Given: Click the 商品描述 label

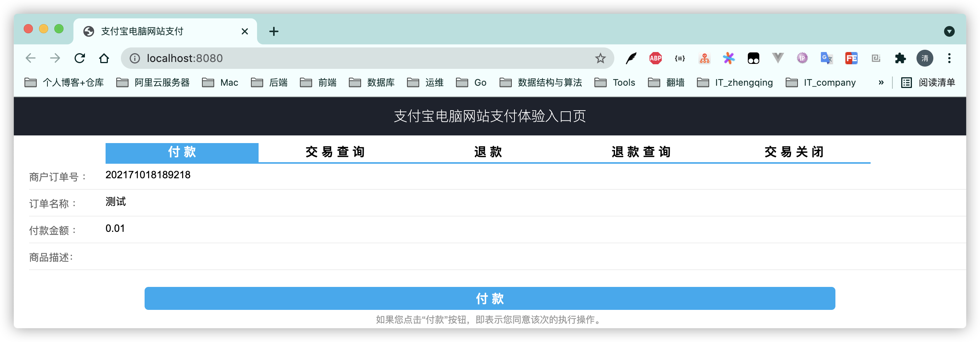Looking at the screenshot, I should tap(51, 257).
